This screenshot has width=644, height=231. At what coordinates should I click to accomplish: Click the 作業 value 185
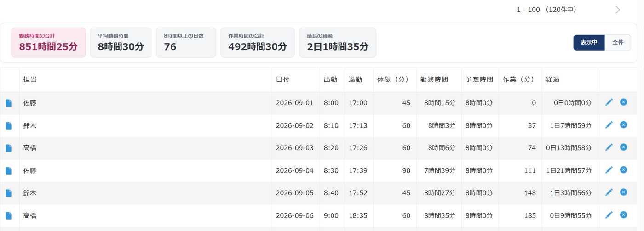(530, 215)
